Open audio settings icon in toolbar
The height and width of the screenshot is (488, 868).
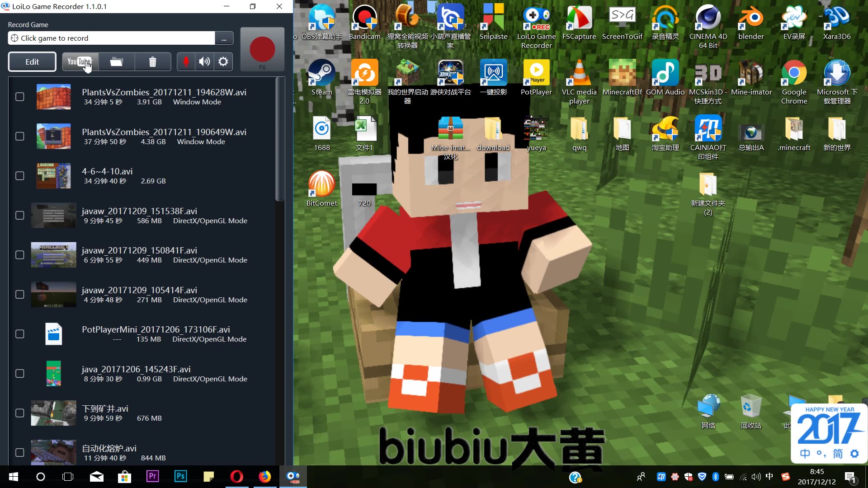click(x=204, y=61)
